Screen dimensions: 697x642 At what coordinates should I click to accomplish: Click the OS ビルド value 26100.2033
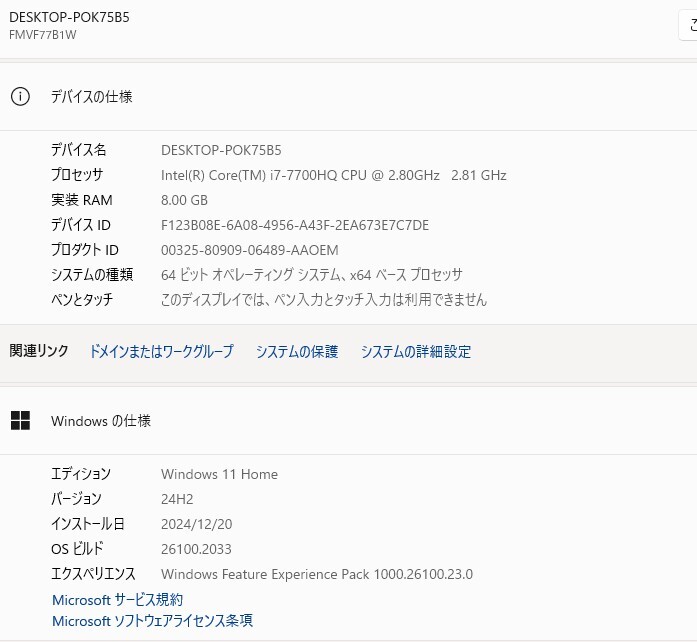197,549
